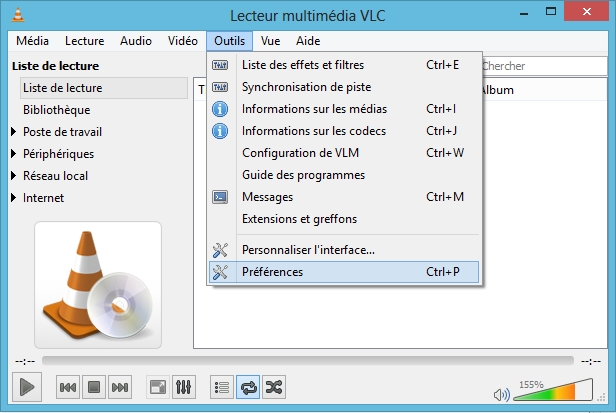Image resolution: width=616 pixels, height=413 pixels.
Task: Select Réseau local label
Action: point(55,176)
